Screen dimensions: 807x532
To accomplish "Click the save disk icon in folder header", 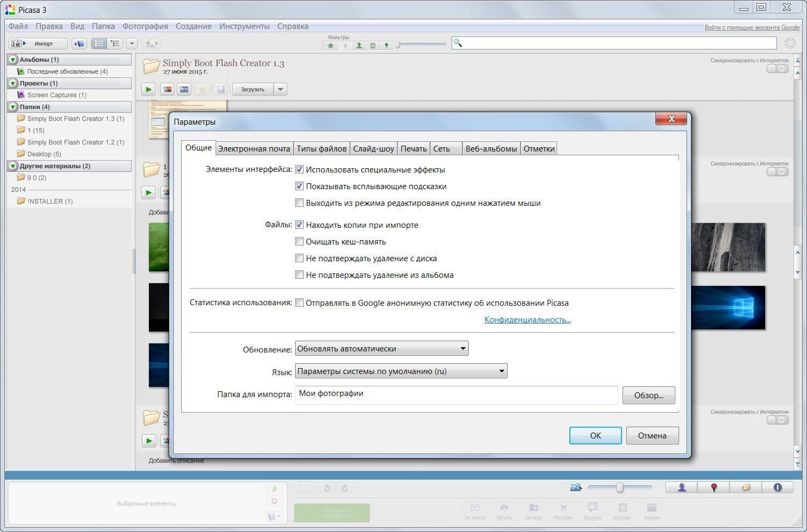I will 220,89.
